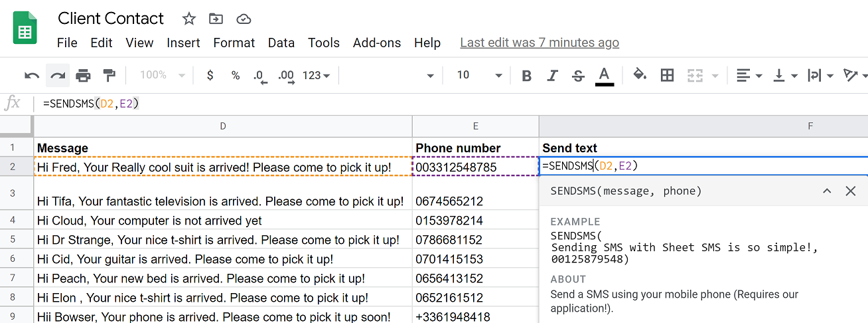Star the Client Contact document
868x323 pixels.
(189, 19)
